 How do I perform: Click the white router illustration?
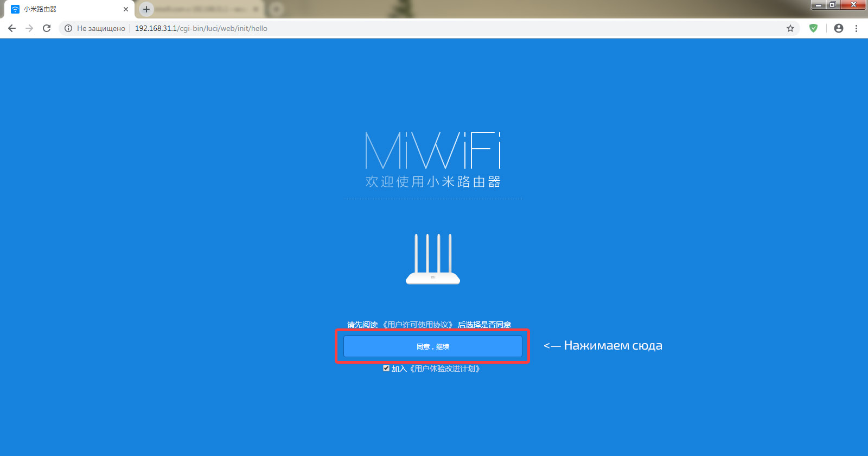pos(433,259)
